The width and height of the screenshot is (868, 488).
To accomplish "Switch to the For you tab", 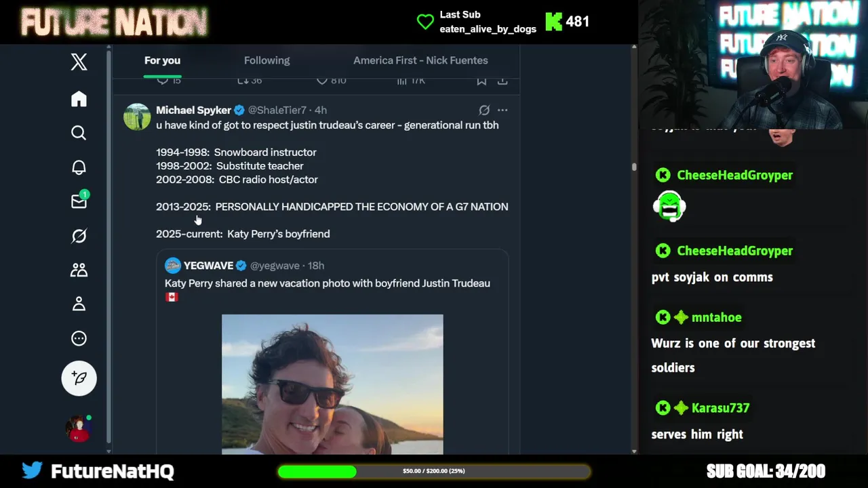I will click(x=162, y=60).
